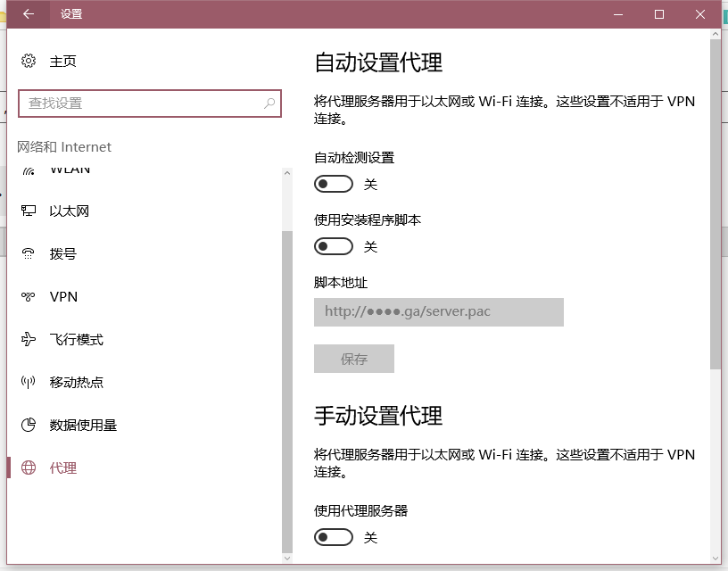Open VPN settings page

click(63, 296)
